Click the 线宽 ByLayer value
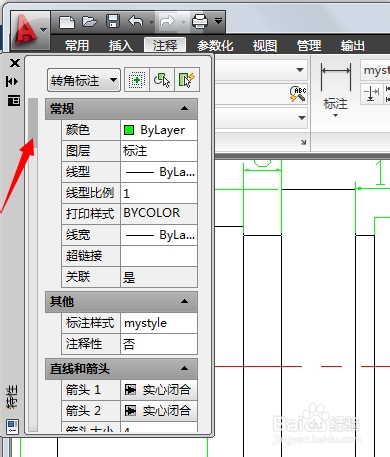Screen dimensions: 390x457 coord(159,235)
